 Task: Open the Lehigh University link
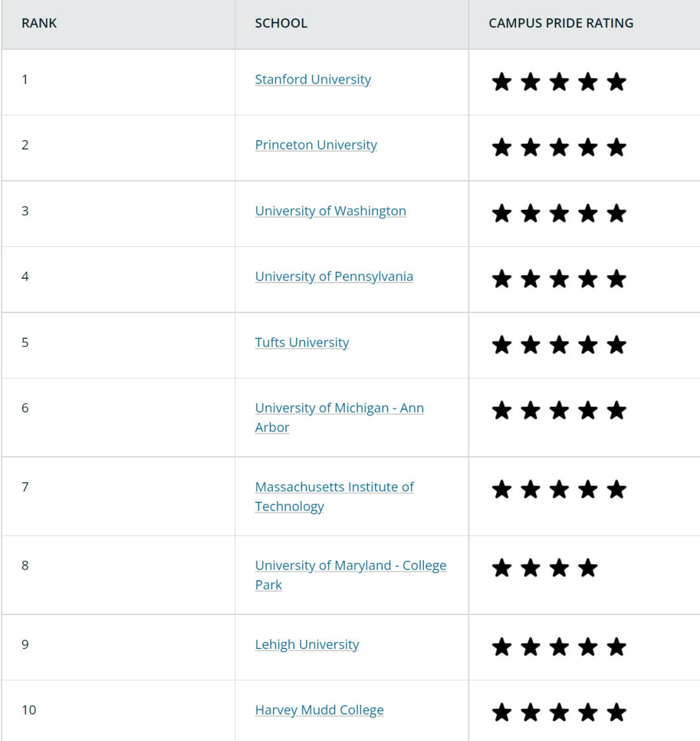click(x=307, y=644)
